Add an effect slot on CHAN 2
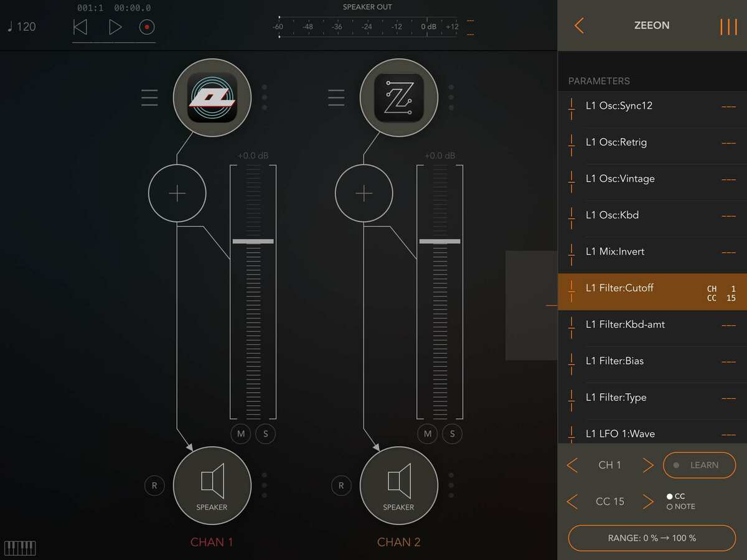The width and height of the screenshot is (747, 560). 364,194
